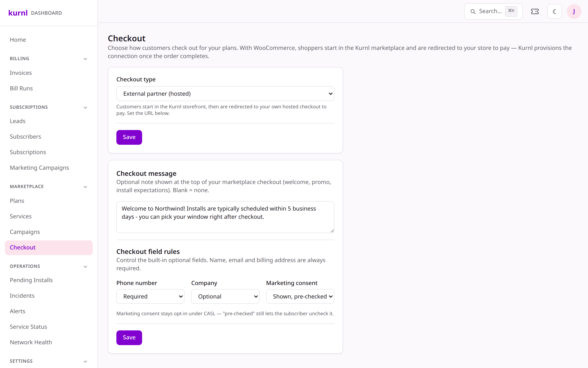Click the Marketing consent label

pyautogui.click(x=292, y=283)
